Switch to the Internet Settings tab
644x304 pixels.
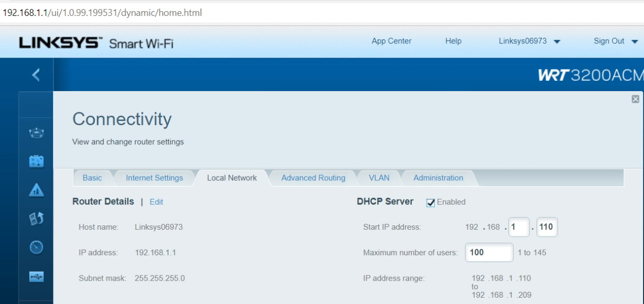(x=154, y=178)
